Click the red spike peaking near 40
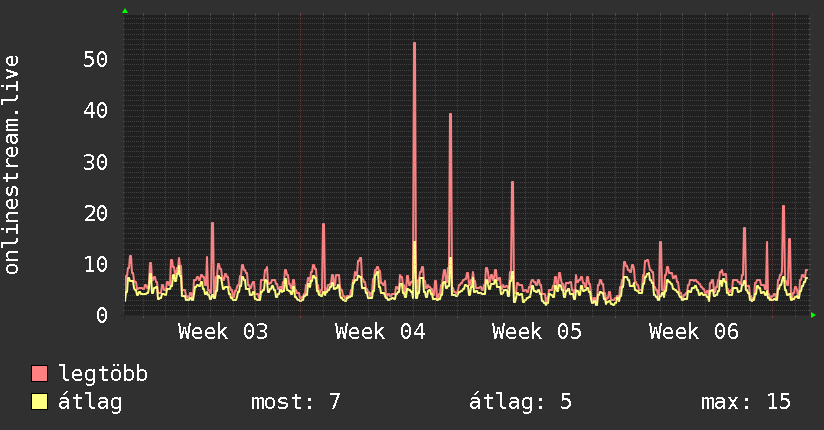Screen dimensions: 824x430 [x=450, y=184]
